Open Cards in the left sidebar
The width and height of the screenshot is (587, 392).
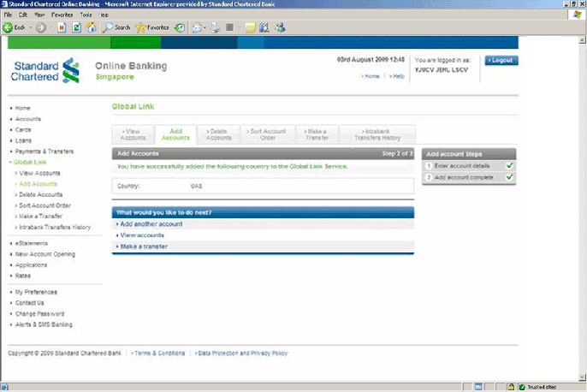tap(23, 129)
